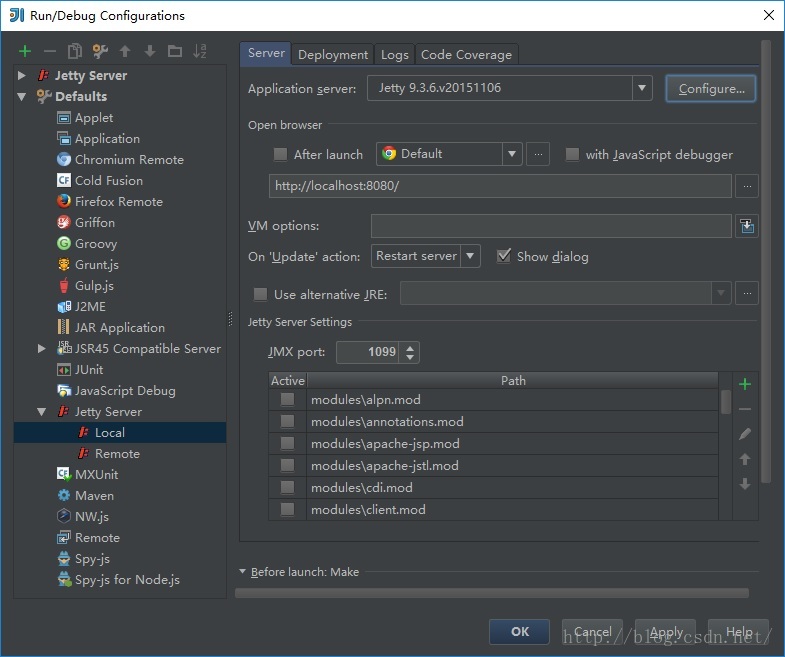Viewport: 785px width, 657px height.
Task: Click the new folder icon in toolbar
Action: [175, 51]
